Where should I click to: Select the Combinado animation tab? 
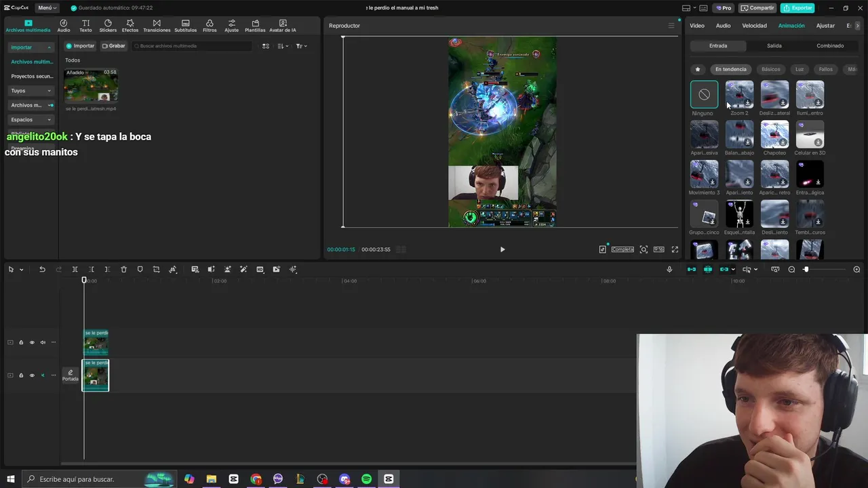[830, 46]
